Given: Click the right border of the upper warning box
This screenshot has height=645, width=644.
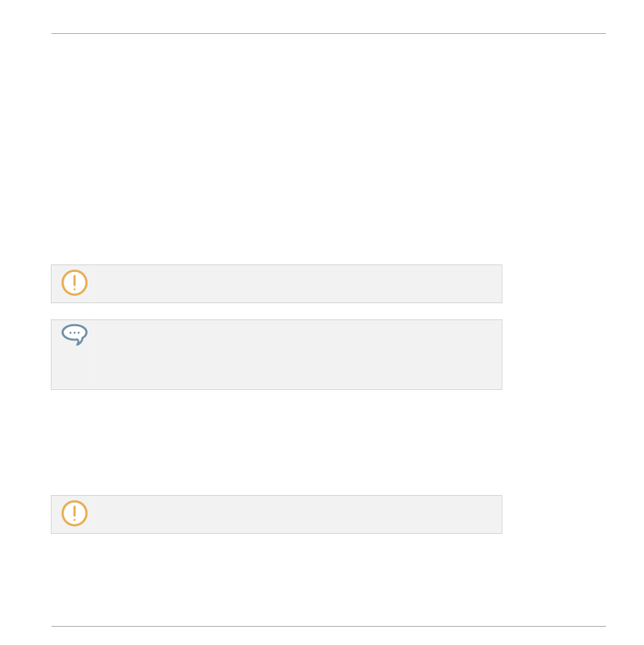Looking at the screenshot, I should (x=502, y=284).
